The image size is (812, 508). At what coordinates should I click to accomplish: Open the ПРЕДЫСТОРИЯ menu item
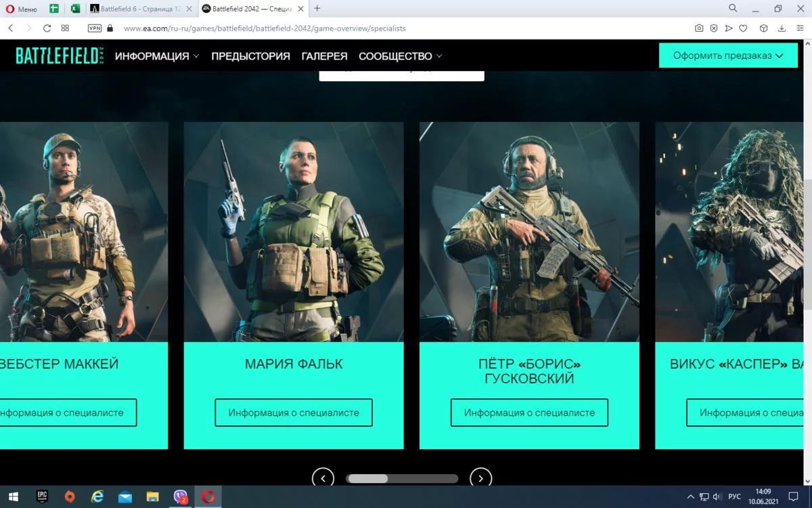pyautogui.click(x=250, y=56)
